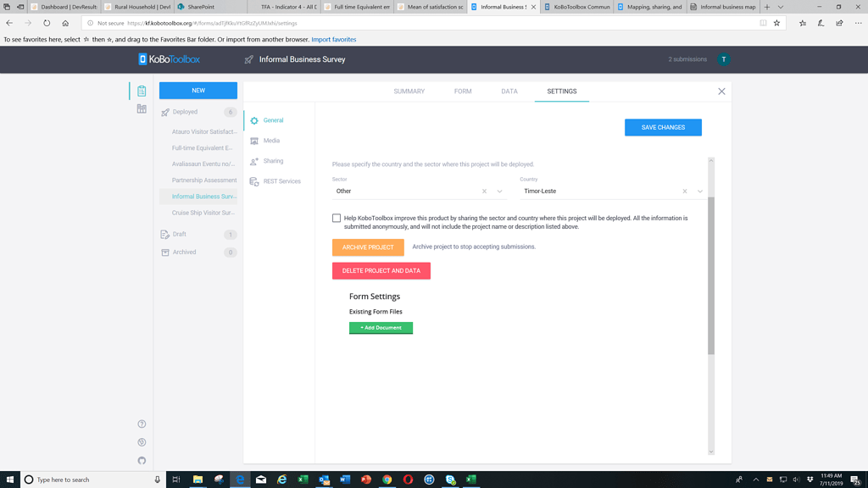This screenshot has width=868, height=488.
Task: Click the GitHub icon at sidebar bottom
Action: tap(142, 460)
